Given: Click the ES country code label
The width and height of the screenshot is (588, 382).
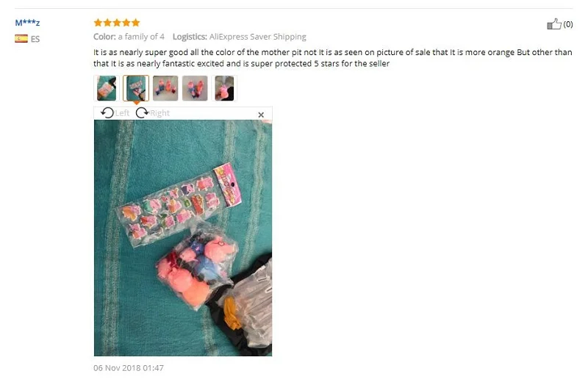Looking at the screenshot, I should pyautogui.click(x=35, y=39).
